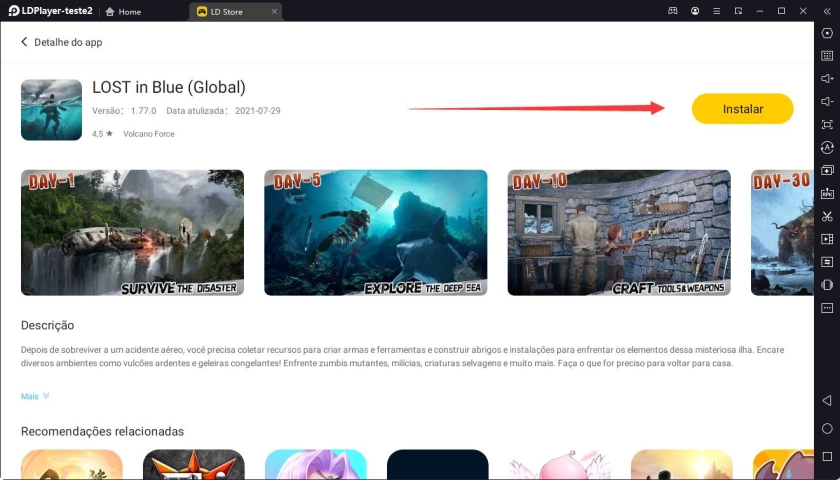Screen dimensions: 840x480
Task: Open the DAY-1 Survive the Disaster screenshot
Action: tap(132, 232)
